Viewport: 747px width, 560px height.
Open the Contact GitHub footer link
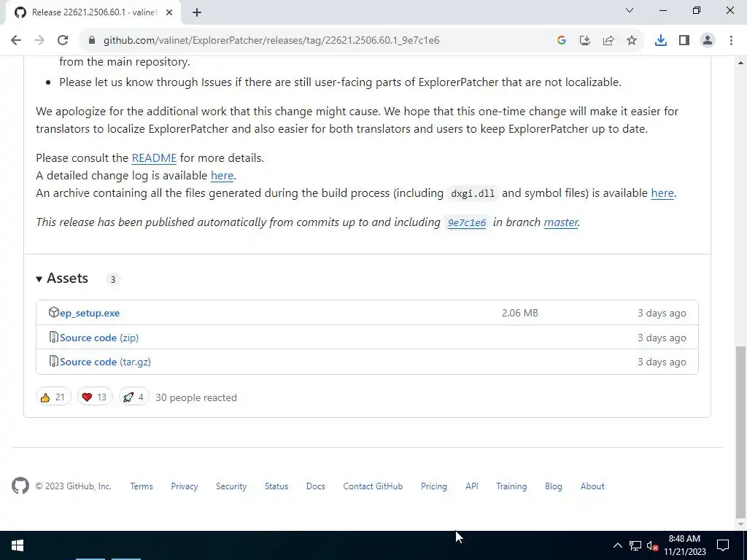[x=373, y=486]
